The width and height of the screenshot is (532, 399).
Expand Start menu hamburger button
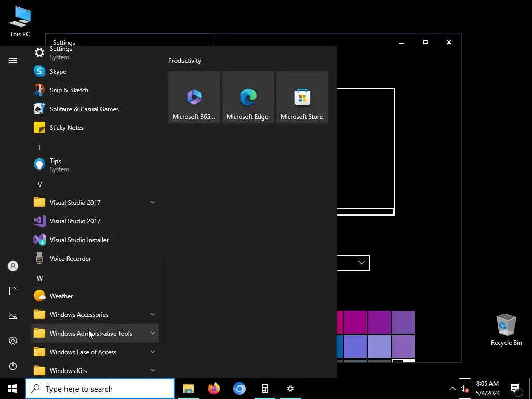(x=13, y=60)
